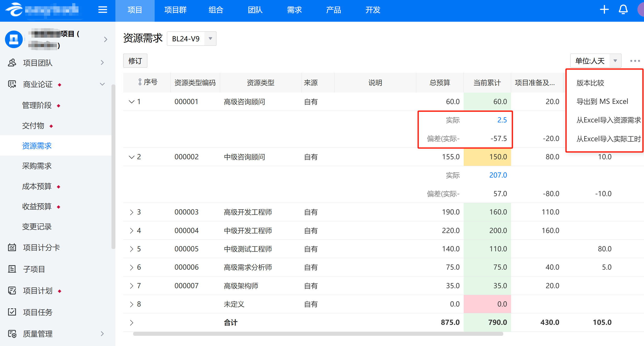The width and height of the screenshot is (644, 346).
Task: Click the 质量管理 sidebar icon
Action: pos(12,334)
